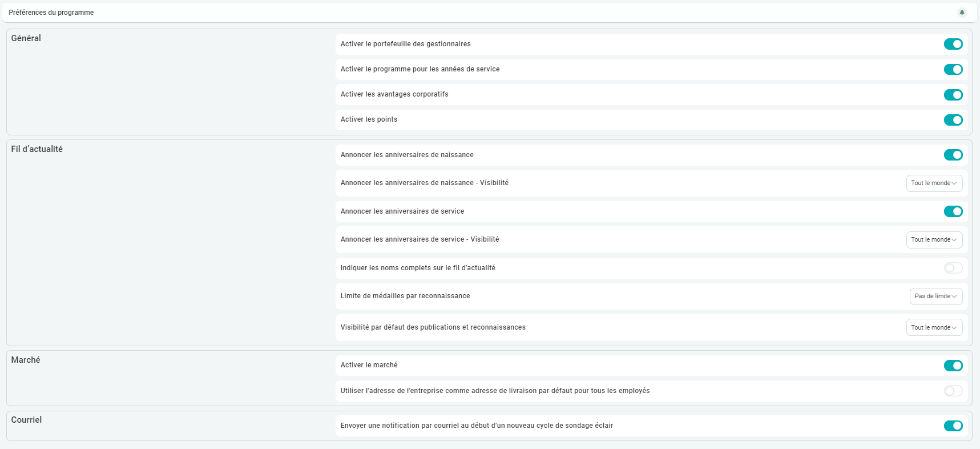Enable company address as default delivery toggle
This screenshot has height=449, width=980.
953,391
